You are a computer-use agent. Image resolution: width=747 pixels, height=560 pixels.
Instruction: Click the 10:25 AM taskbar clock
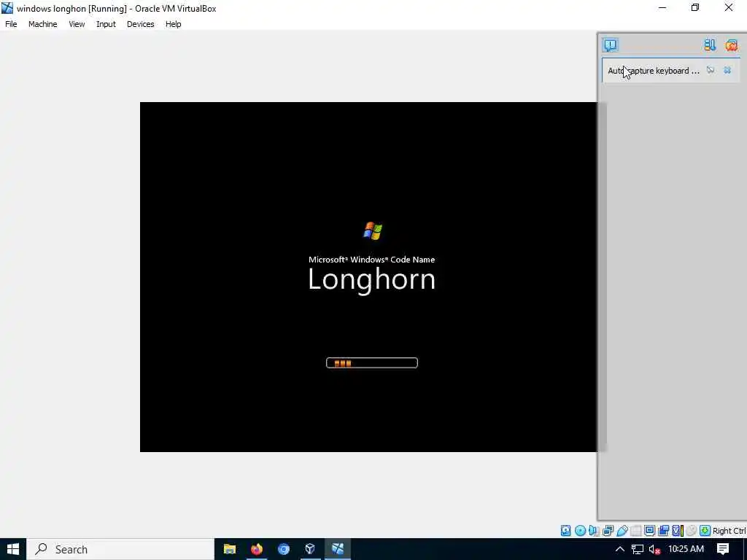686,549
